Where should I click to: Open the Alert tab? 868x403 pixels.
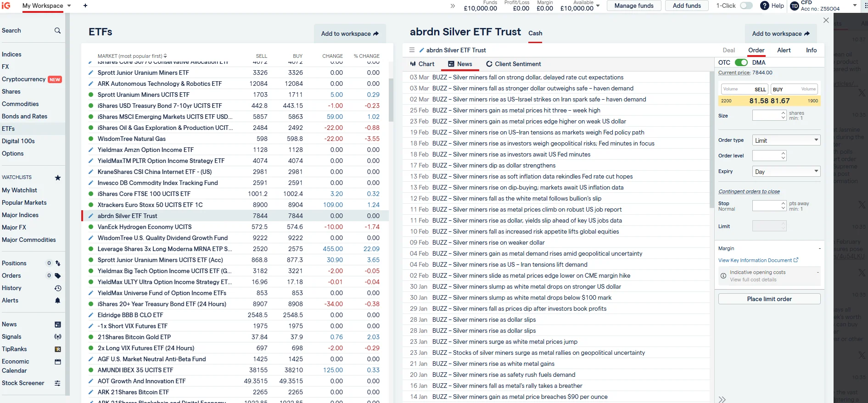(784, 50)
